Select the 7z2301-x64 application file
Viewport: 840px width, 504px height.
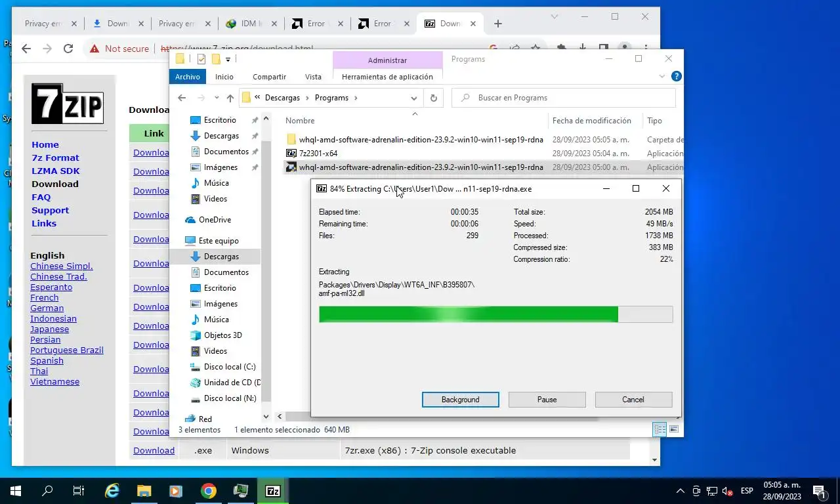click(318, 153)
